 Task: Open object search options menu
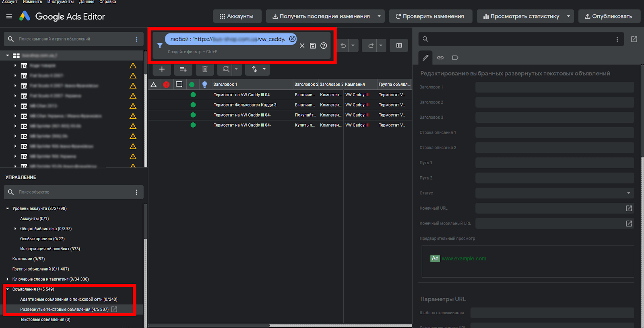point(137,192)
